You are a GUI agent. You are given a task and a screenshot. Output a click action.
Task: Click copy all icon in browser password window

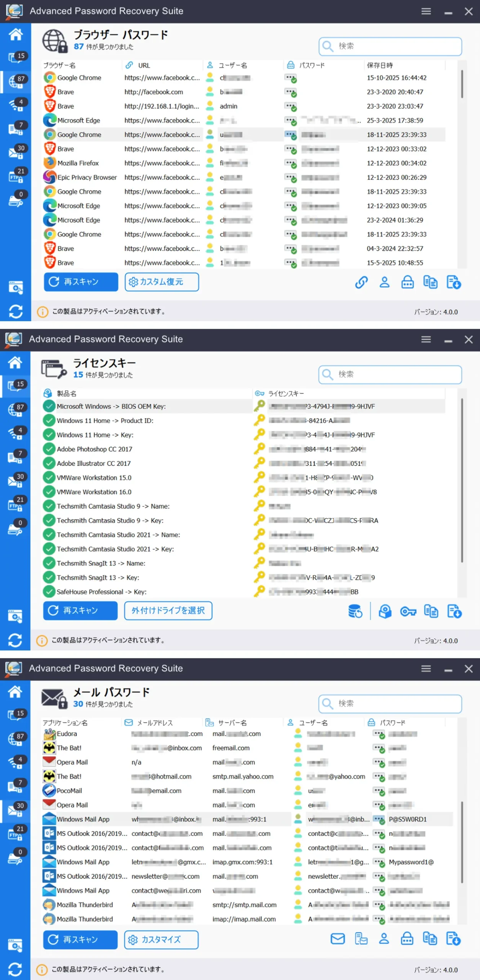coord(430,283)
